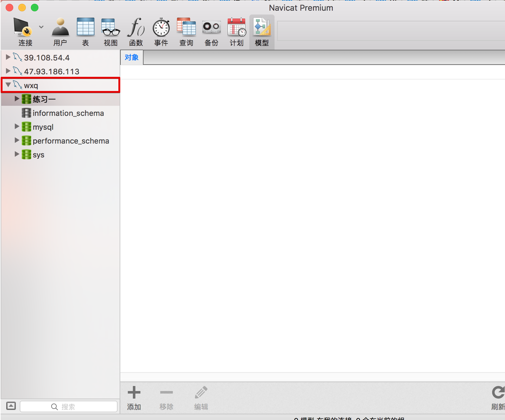
Task: Toggle the sidebar panel button beside search
Action: pos(11,406)
